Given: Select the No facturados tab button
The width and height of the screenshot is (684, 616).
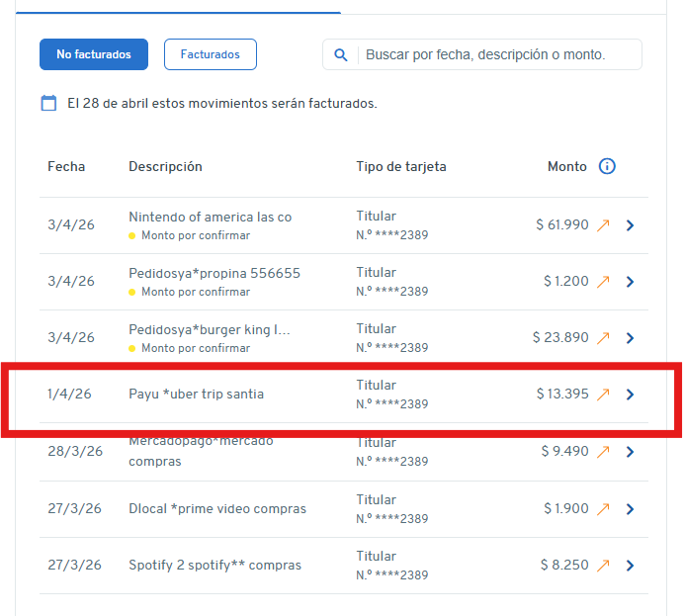Looking at the screenshot, I should 94,54.
